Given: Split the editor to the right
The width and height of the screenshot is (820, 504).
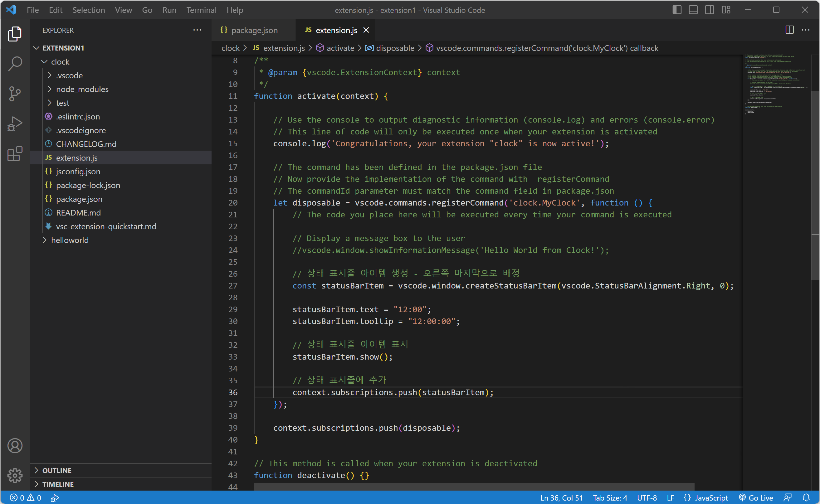Looking at the screenshot, I should 789,30.
